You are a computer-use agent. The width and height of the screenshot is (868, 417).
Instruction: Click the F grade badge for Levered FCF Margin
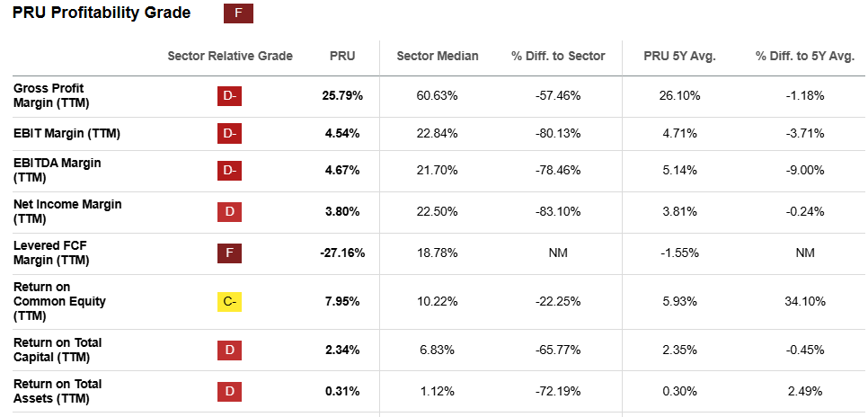coord(230,253)
